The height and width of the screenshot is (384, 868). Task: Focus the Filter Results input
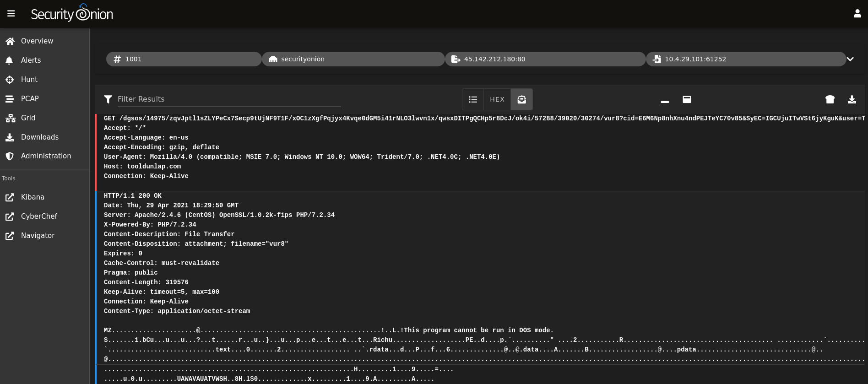(x=229, y=99)
